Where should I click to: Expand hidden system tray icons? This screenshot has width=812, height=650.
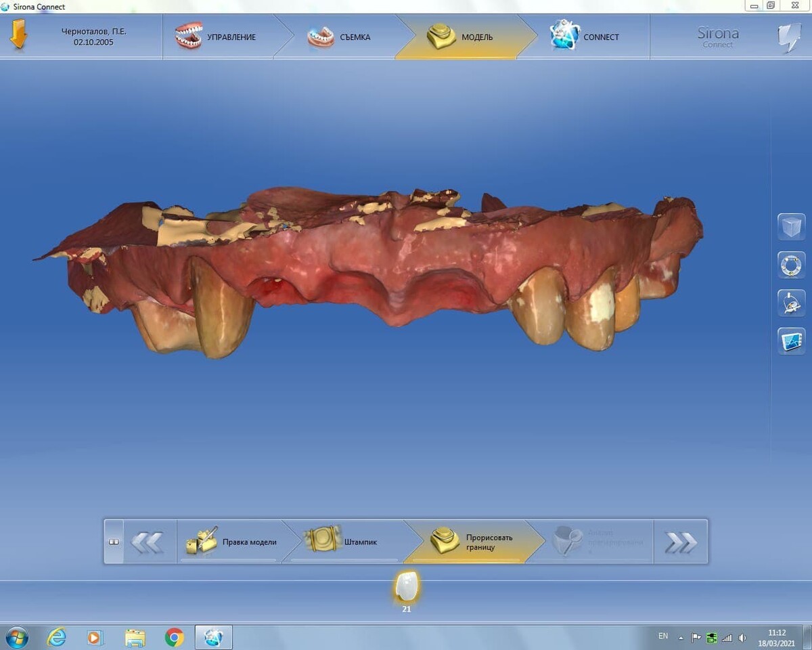click(x=681, y=638)
